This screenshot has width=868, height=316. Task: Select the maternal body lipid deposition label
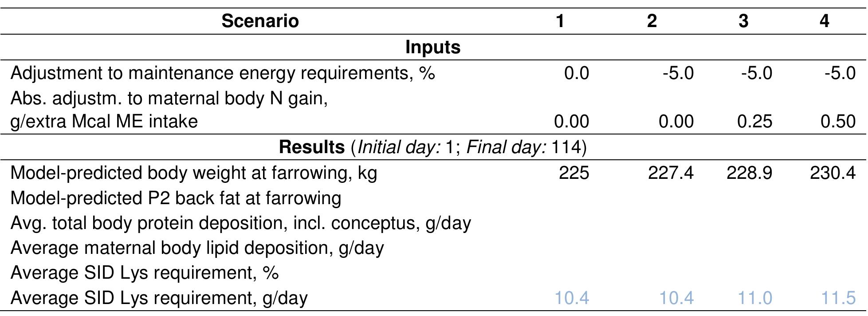197,247
